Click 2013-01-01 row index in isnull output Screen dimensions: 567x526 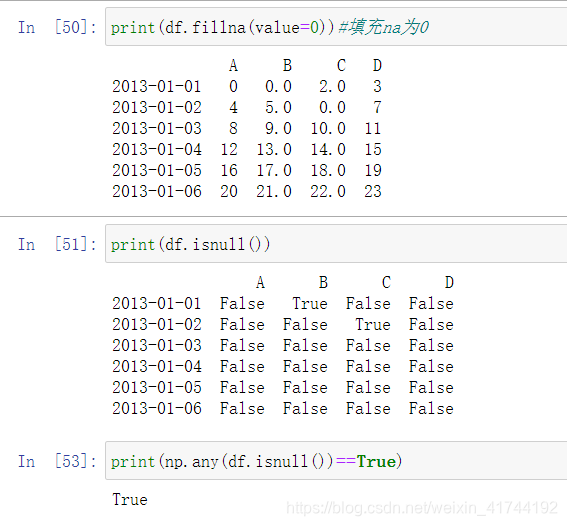coord(157,303)
